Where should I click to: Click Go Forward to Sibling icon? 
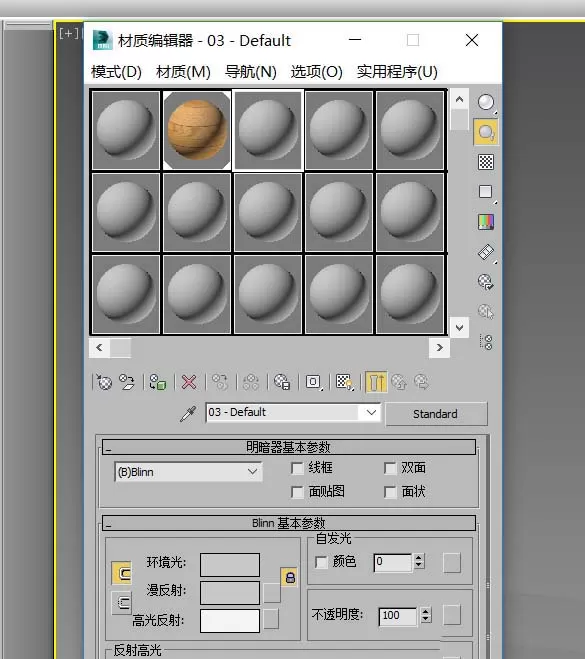pyautogui.click(x=422, y=382)
